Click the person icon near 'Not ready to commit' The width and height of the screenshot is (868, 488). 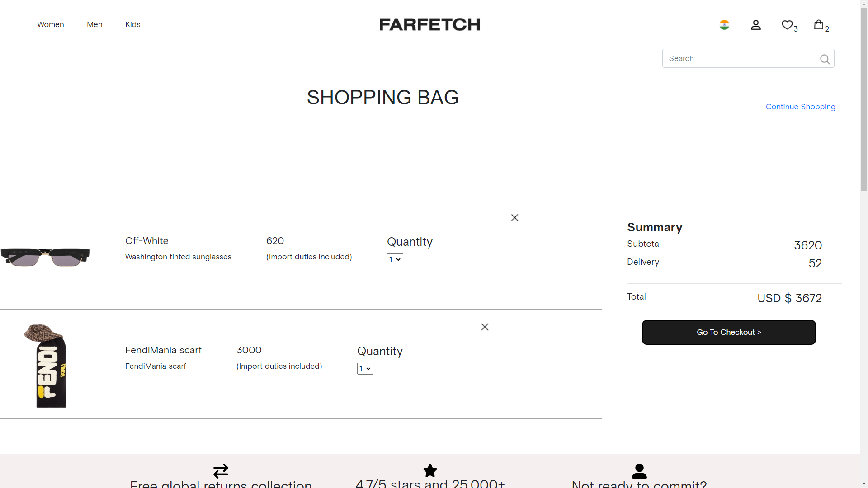(x=639, y=471)
